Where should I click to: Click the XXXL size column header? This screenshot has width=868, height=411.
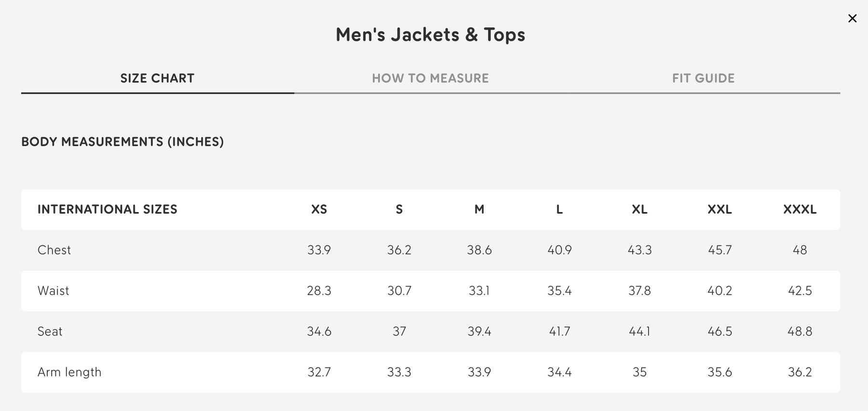pyautogui.click(x=800, y=210)
